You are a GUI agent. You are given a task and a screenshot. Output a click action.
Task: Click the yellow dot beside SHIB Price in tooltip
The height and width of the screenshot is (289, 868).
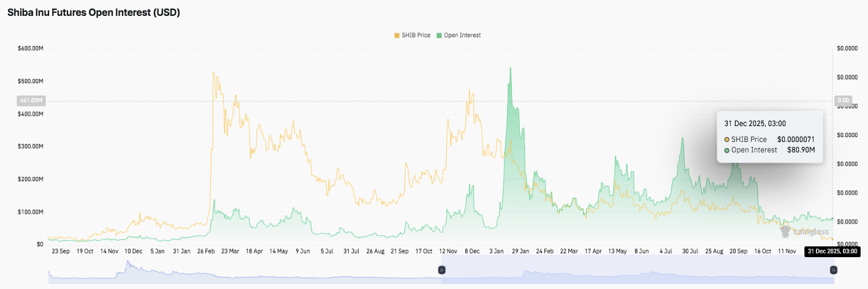point(727,140)
